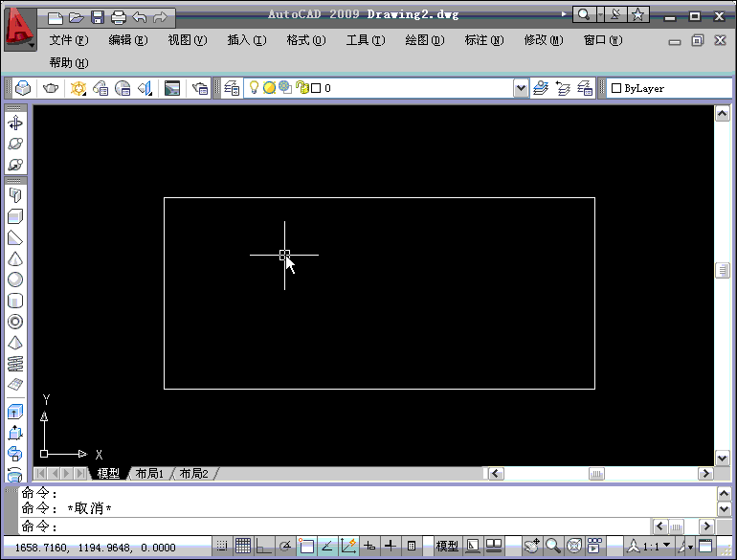Select the Polysolid tool
The image size is (737, 560).
[15, 195]
